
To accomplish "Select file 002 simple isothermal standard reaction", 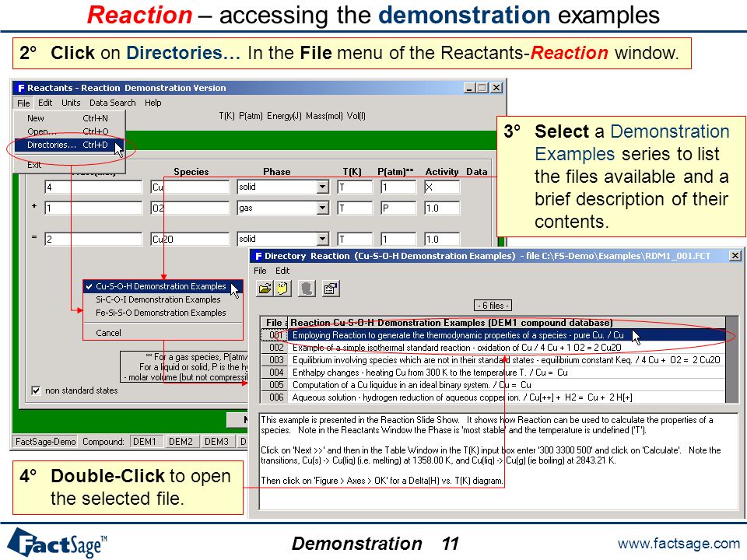I will (x=493, y=348).
